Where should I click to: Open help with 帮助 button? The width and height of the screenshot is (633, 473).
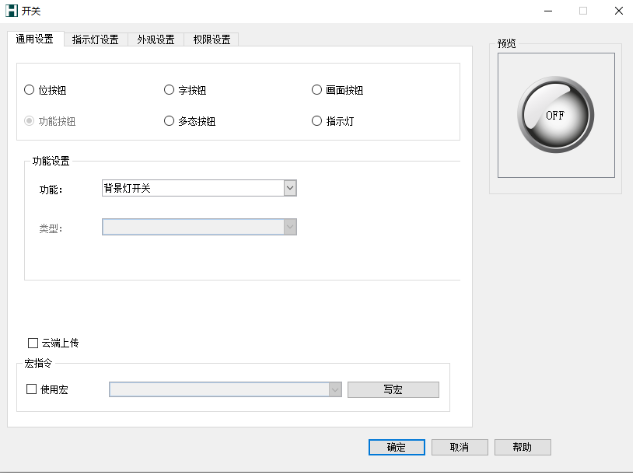pyautogui.click(x=521, y=447)
